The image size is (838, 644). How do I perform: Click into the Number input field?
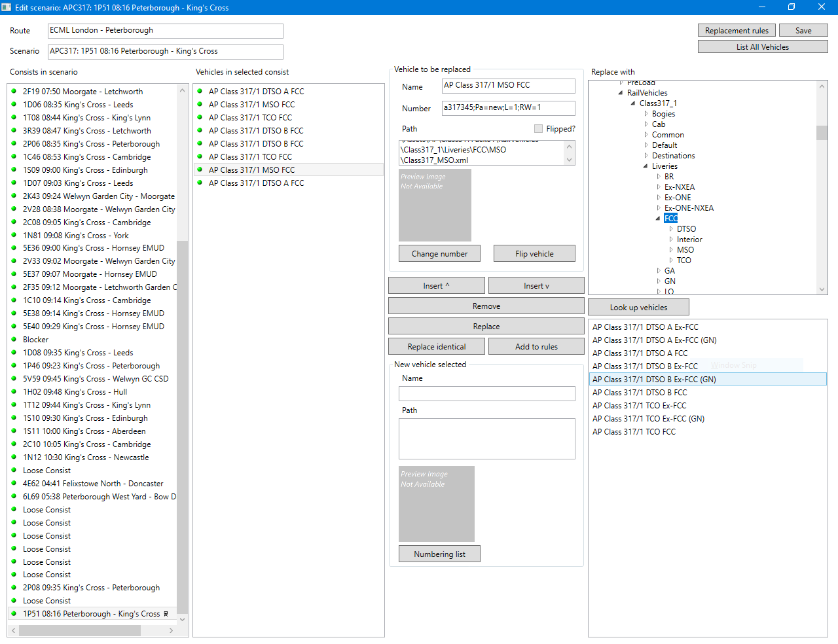[x=508, y=108]
